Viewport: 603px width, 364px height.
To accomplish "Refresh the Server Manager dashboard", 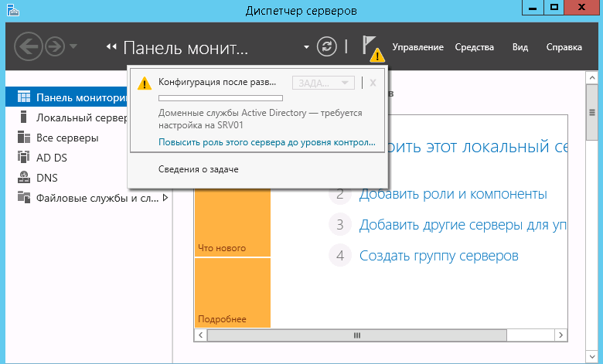I will click(327, 46).
